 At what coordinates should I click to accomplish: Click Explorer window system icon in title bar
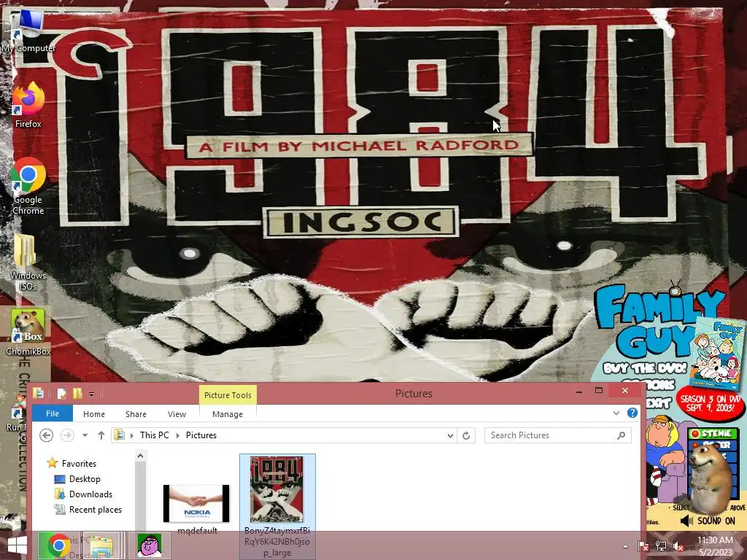click(x=39, y=393)
